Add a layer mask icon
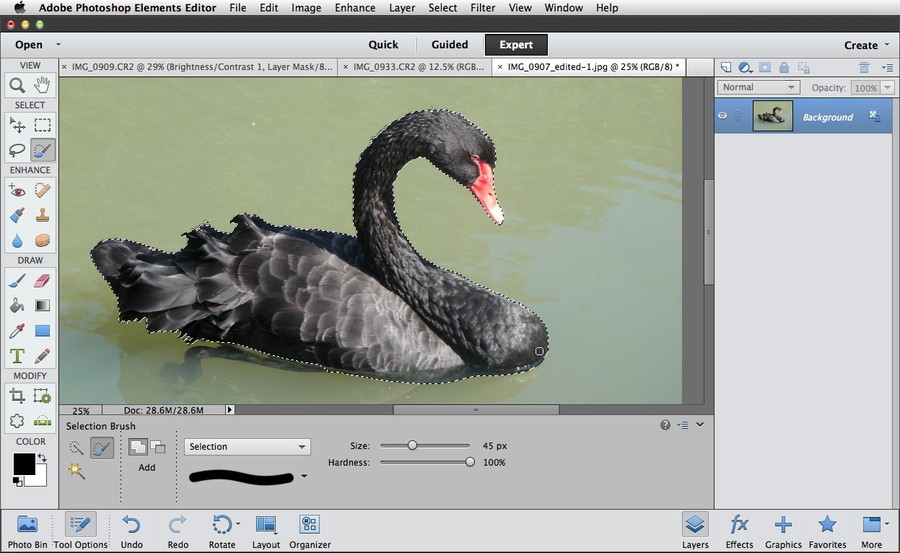900x553 pixels. 765,67
